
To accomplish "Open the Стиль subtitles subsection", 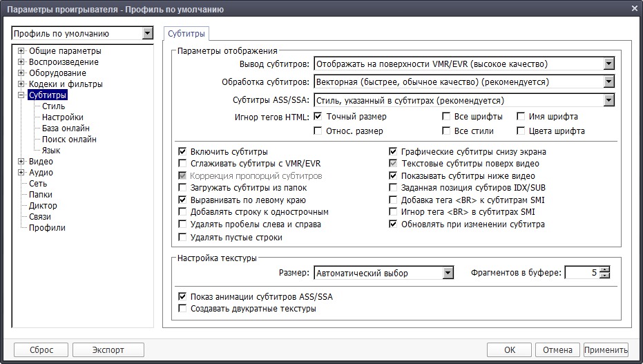I will tap(53, 106).
